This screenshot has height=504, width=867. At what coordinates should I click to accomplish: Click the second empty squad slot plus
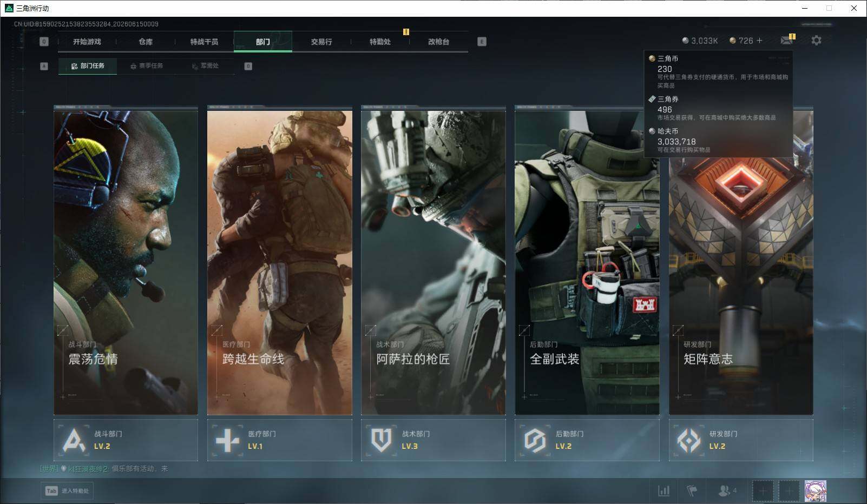pos(789,491)
